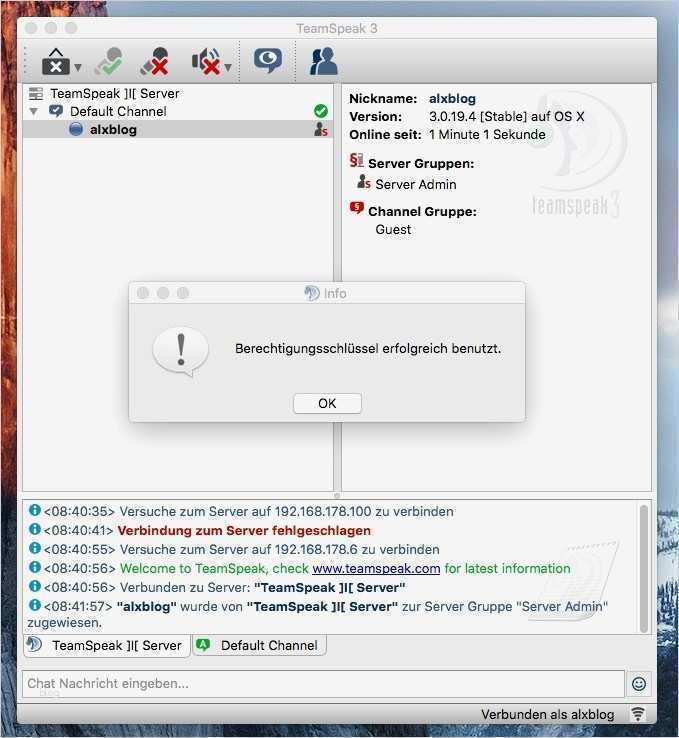Select Default Channel in the tree
Screen dimensions: 679x738
click(118, 112)
